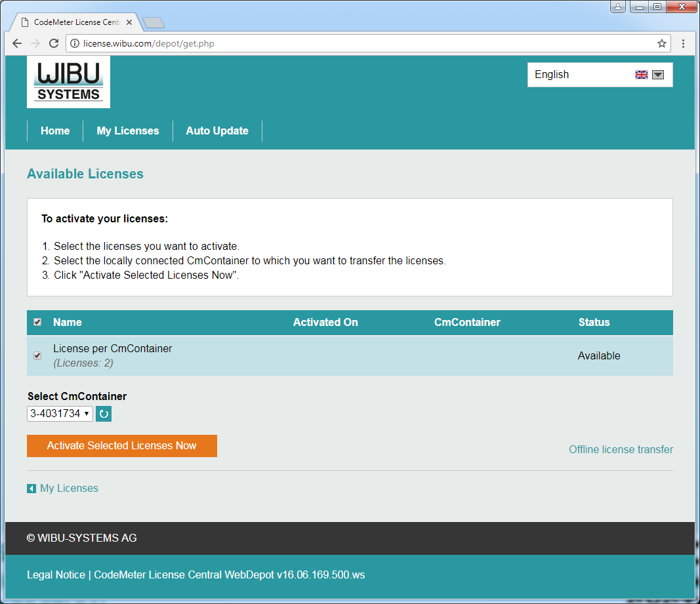This screenshot has width=700, height=604.
Task: Reload the page with the refresh icon
Action: click(54, 43)
